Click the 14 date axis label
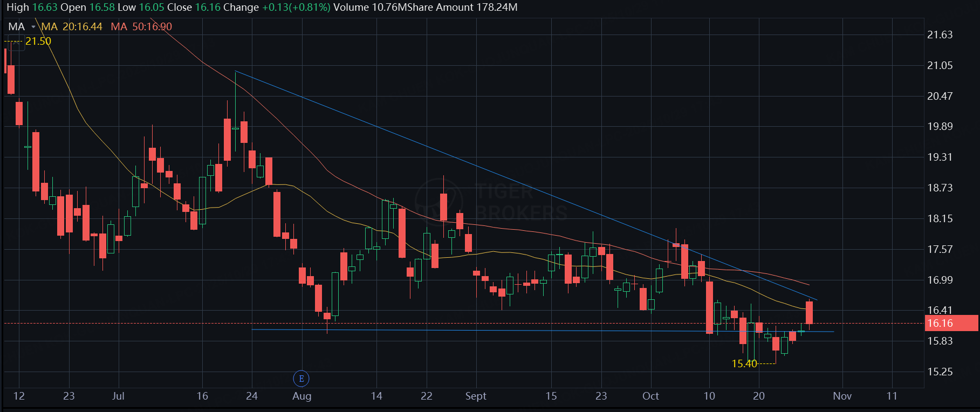The height and width of the screenshot is (412, 980). 376,396
